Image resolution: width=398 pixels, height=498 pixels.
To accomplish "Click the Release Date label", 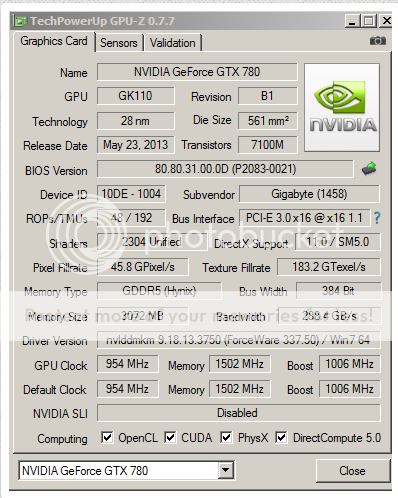I will [55, 146].
